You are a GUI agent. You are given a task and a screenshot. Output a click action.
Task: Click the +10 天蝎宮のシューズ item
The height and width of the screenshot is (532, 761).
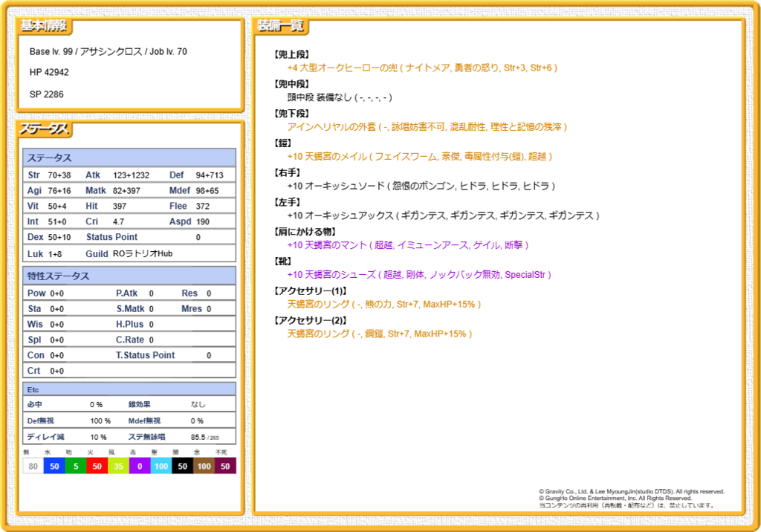pyautogui.click(x=419, y=275)
